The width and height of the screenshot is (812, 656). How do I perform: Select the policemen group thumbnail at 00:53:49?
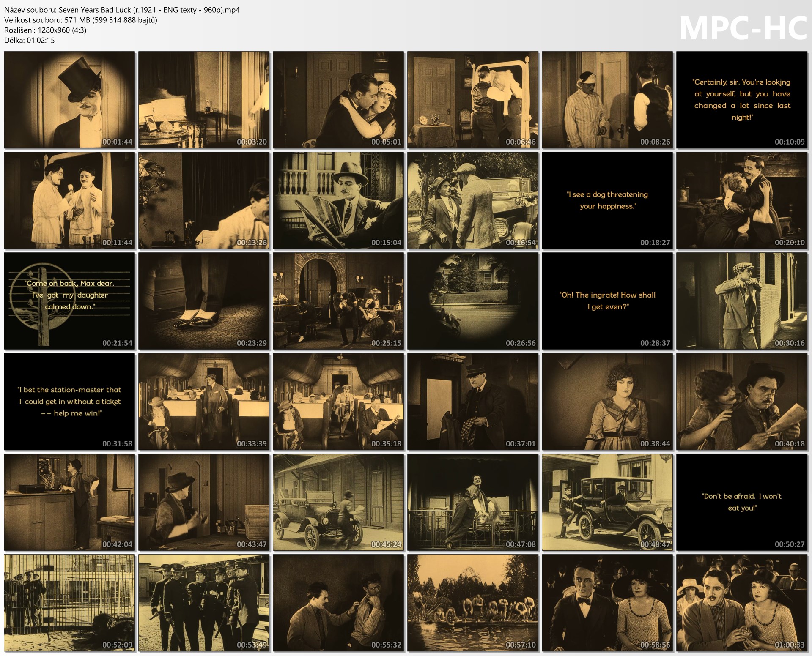204,603
